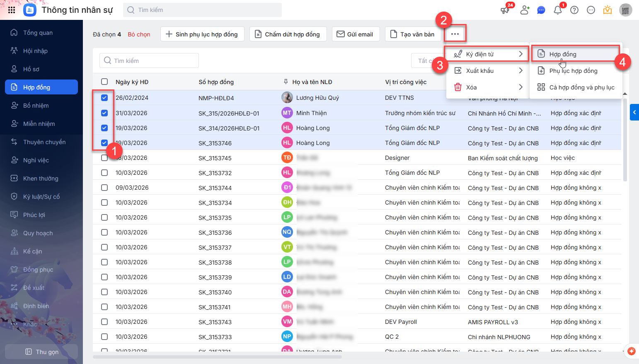Uncheck the NMP-HĐLĐ4 contract row checkbox
The width and height of the screenshot is (639, 364).
(x=104, y=98)
